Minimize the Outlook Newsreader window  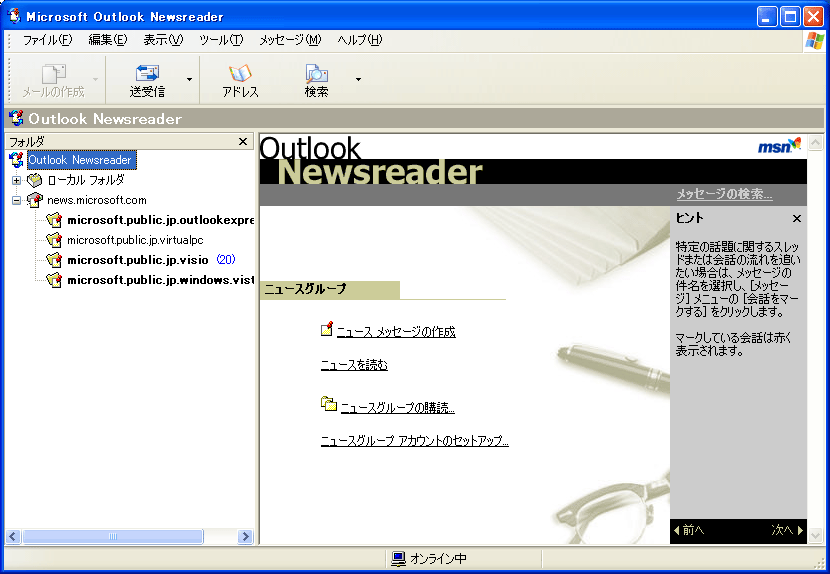(766, 17)
